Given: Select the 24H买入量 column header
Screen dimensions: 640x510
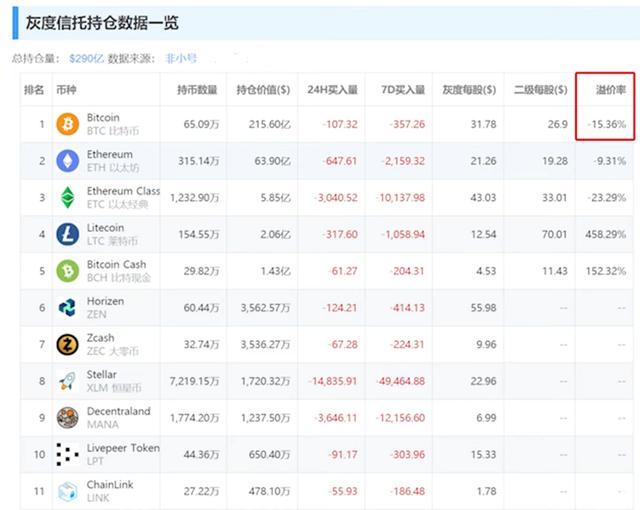Looking at the screenshot, I should tap(333, 90).
